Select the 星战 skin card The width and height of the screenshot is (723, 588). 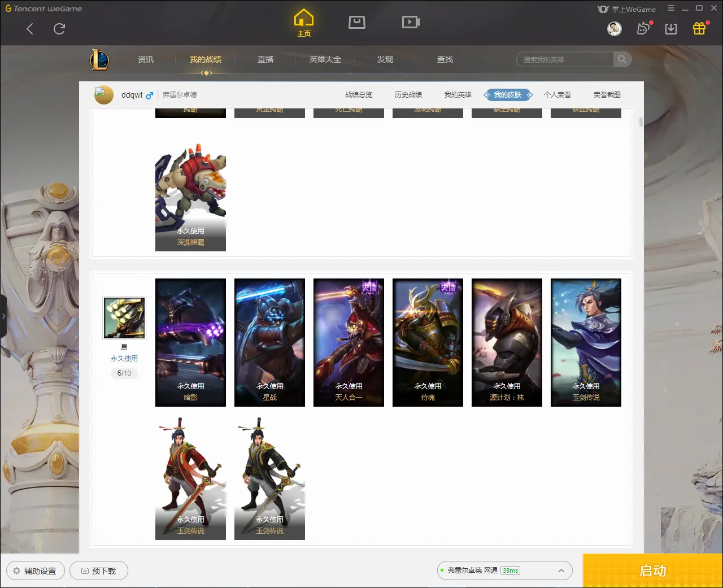(x=269, y=342)
